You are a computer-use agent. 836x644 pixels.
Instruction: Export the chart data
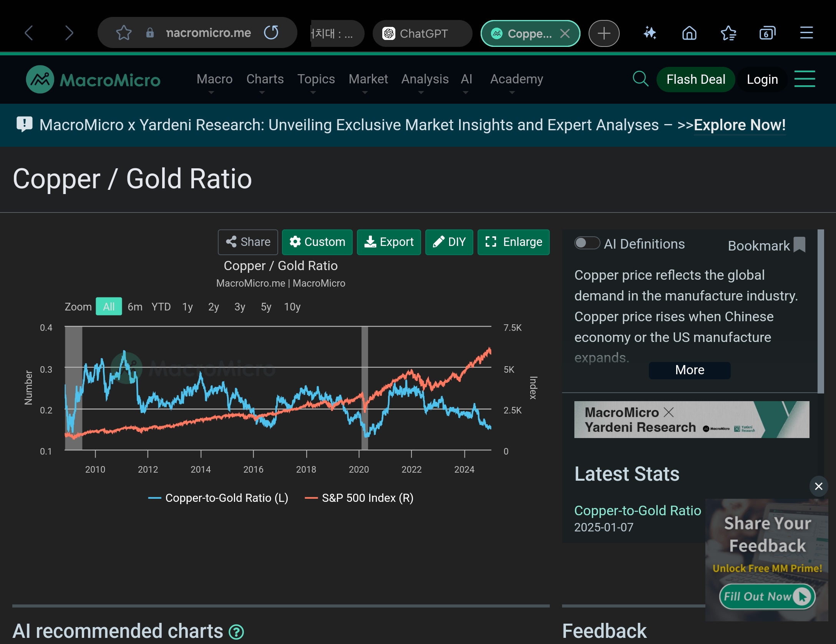pyautogui.click(x=389, y=242)
